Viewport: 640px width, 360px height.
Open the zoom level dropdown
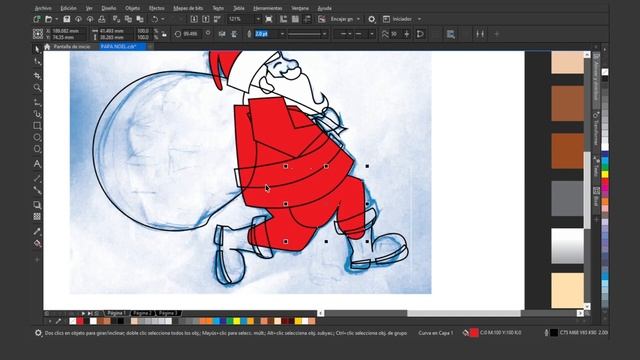[258, 19]
